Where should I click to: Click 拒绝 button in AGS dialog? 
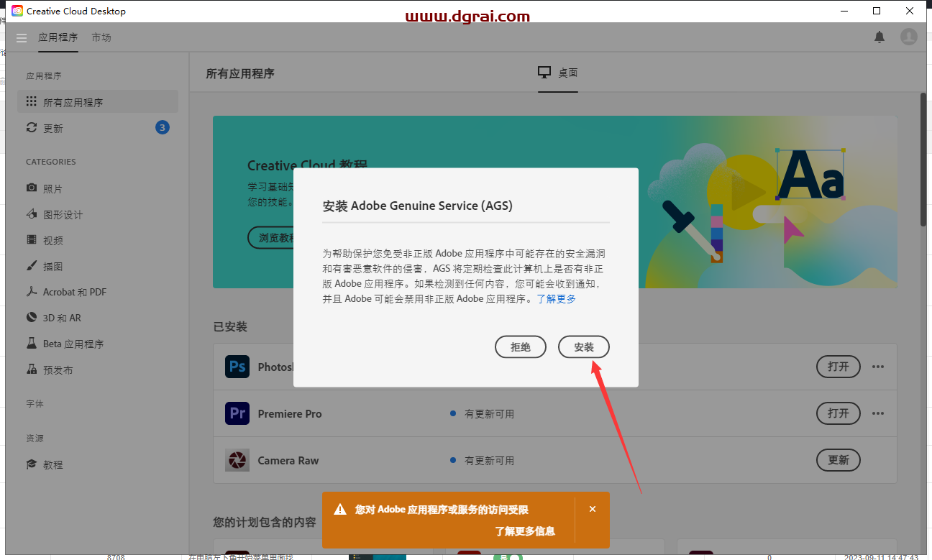click(521, 347)
